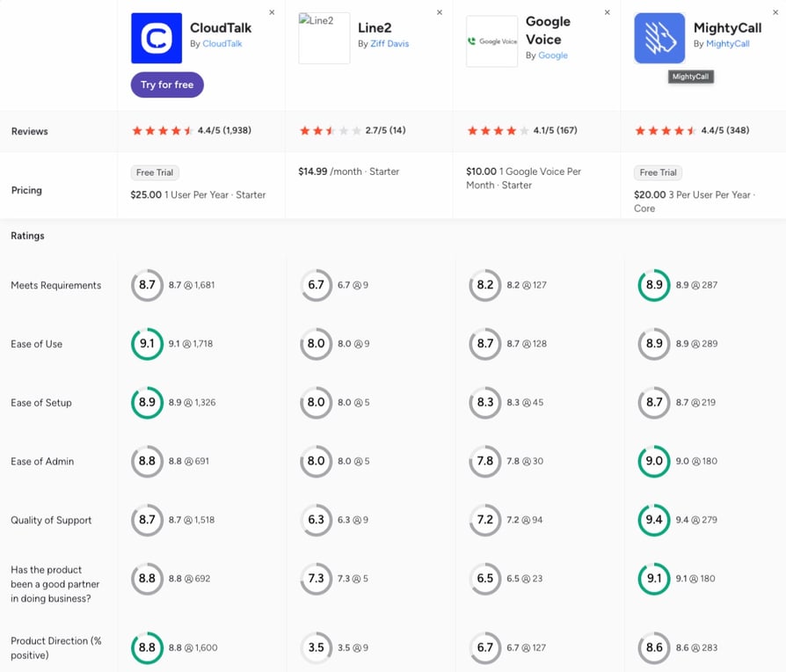Image resolution: width=786 pixels, height=672 pixels.
Task: Click the Ratings section heading
Action: coord(27,236)
